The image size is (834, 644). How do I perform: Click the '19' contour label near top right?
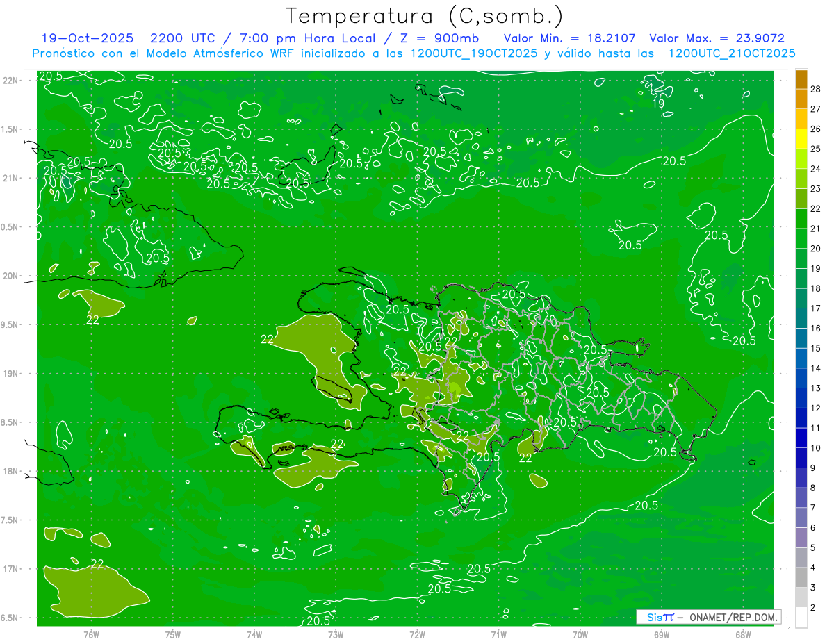(x=659, y=104)
